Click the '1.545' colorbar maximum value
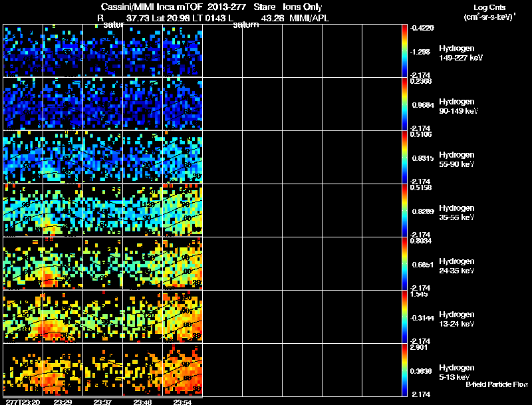 click(x=419, y=294)
